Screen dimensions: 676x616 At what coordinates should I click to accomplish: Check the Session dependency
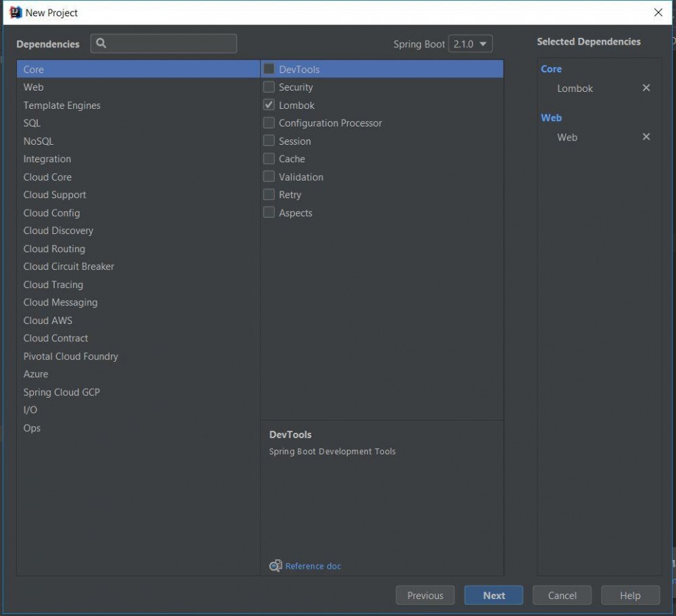[x=268, y=141]
